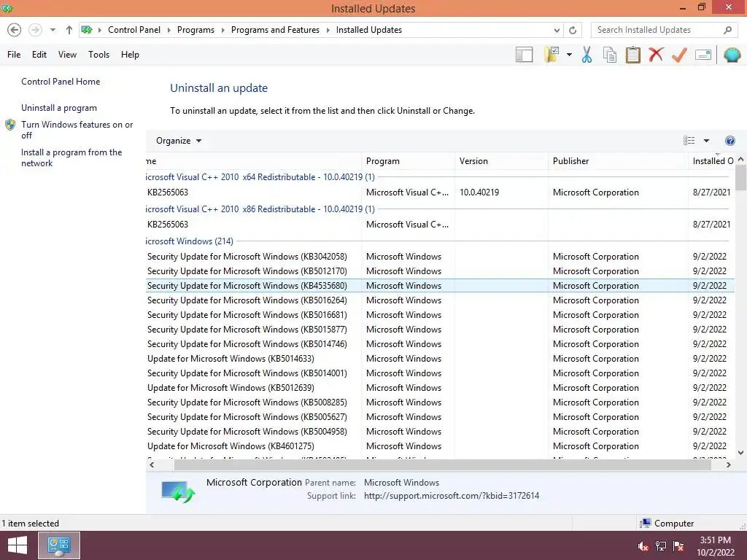This screenshot has height=560, width=747.
Task: Select Update for Microsoft Windows KB5012639
Action: [440, 388]
